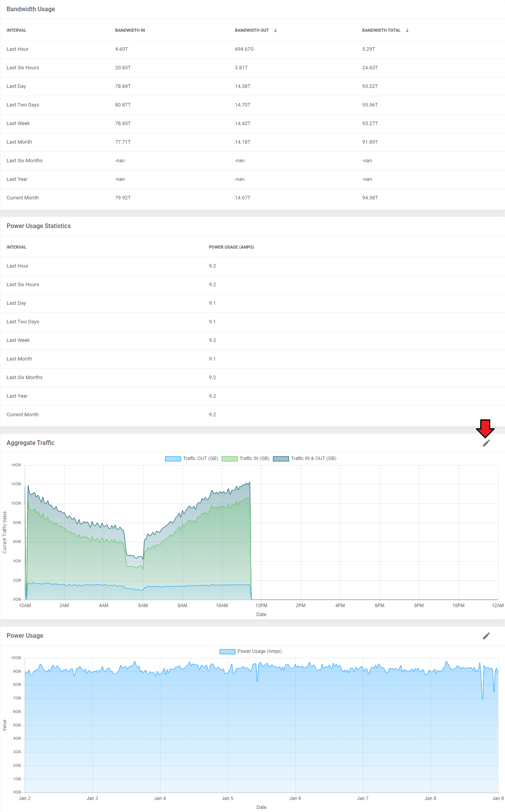This screenshot has width=505, height=812.
Task: Click bandwidth total value 91.89T
Action: pyautogui.click(x=370, y=142)
